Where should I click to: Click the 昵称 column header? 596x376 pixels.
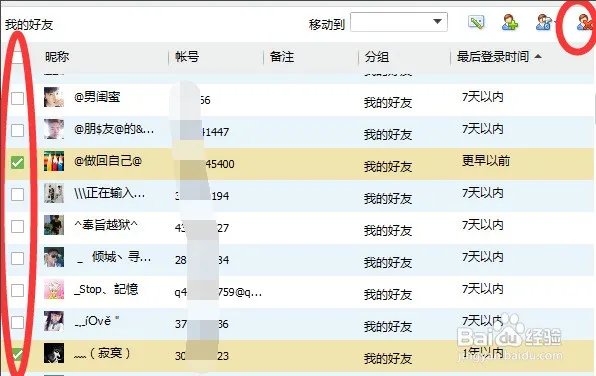tap(57, 57)
